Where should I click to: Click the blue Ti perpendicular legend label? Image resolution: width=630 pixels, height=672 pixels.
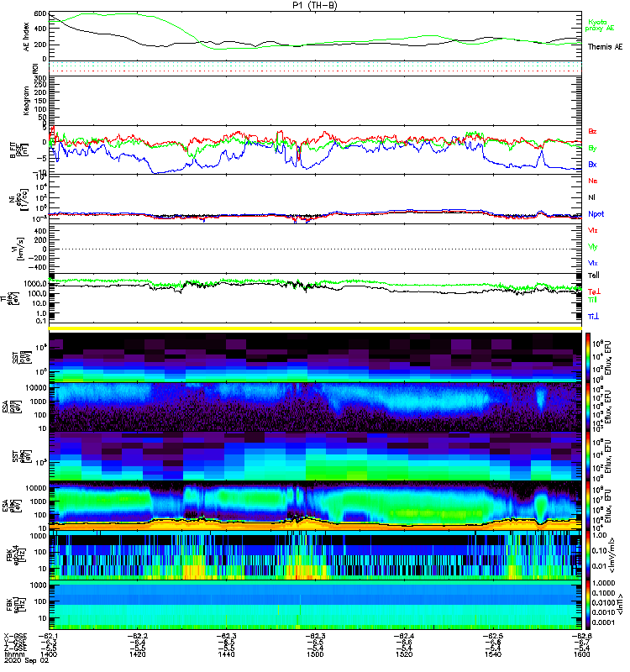593,317
